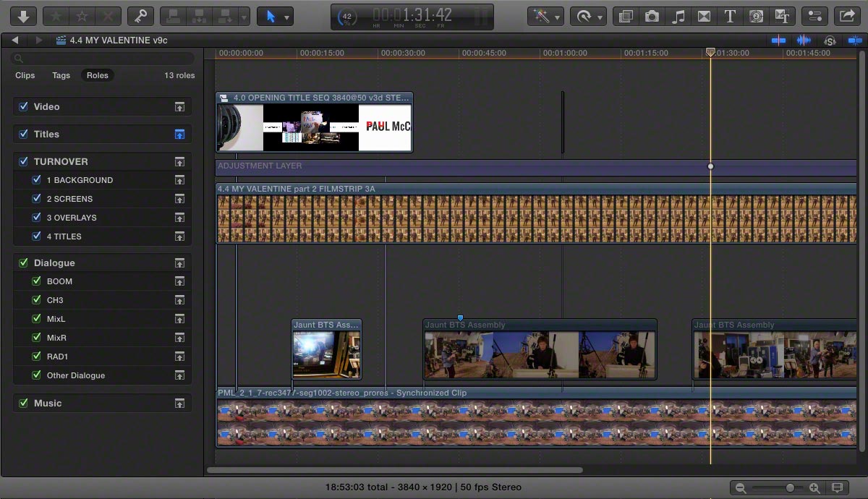
Task: Reject selection with the red X button
Action: [x=109, y=16]
